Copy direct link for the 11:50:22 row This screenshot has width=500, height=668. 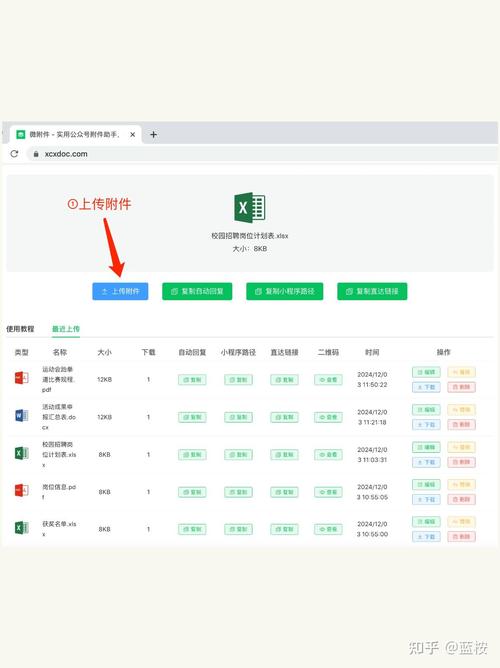pyautogui.click(x=284, y=380)
